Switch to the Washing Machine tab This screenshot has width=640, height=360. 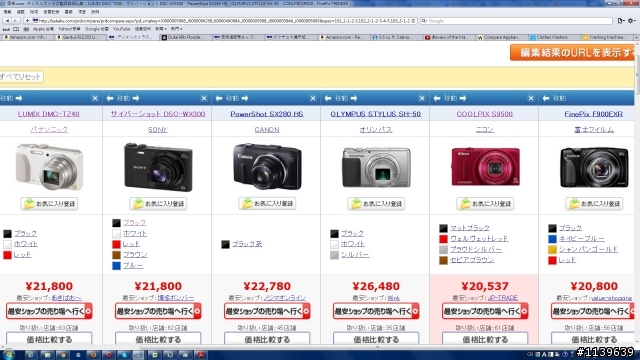[x=606, y=37]
